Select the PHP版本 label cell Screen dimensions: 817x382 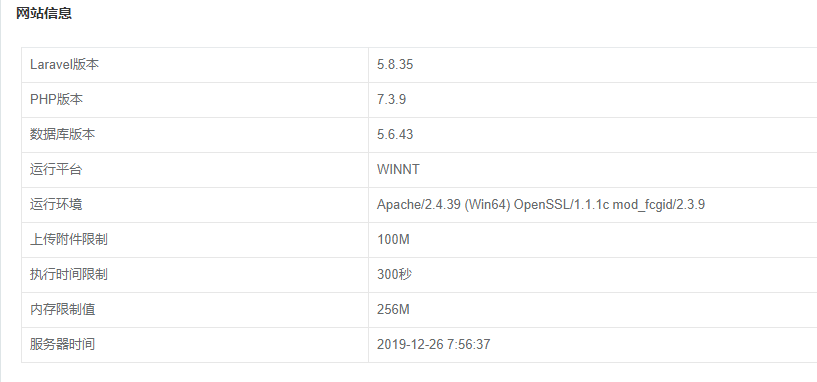(195, 100)
